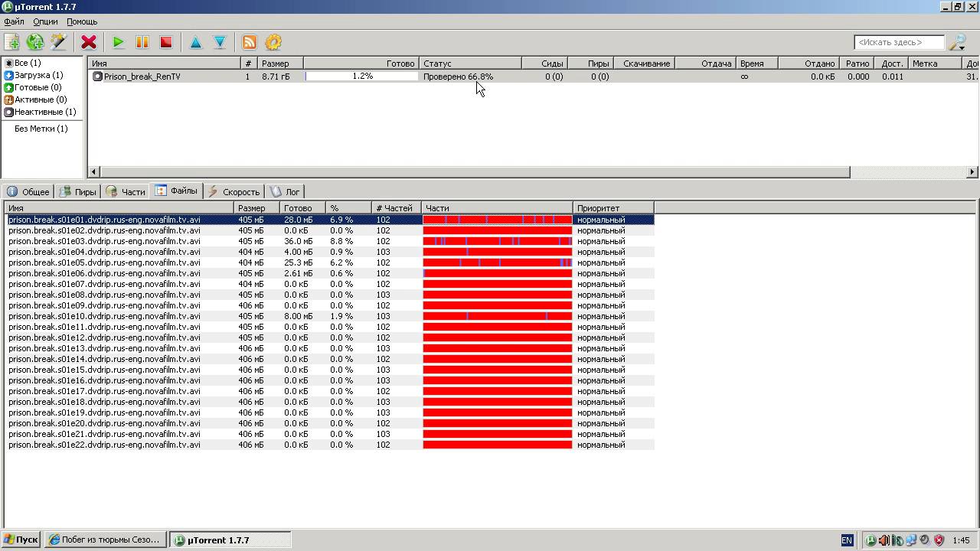The width and height of the screenshot is (980, 551).
Task: Open Preferences via the gear icon
Action: [x=273, y=42]
